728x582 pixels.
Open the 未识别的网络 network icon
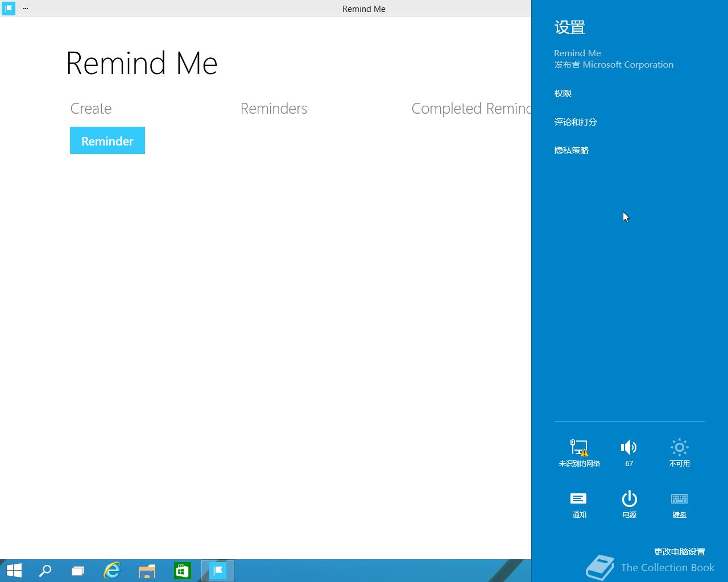[x=579, y=452]
